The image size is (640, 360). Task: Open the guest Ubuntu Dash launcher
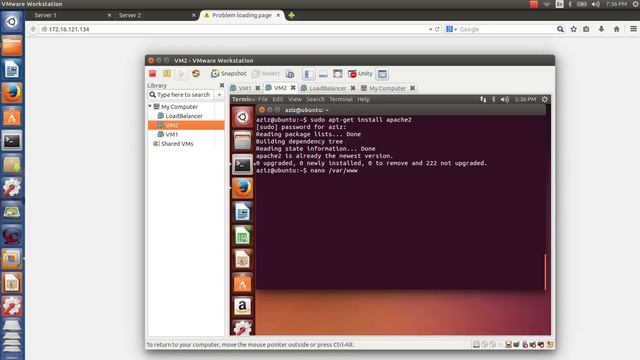242,117
